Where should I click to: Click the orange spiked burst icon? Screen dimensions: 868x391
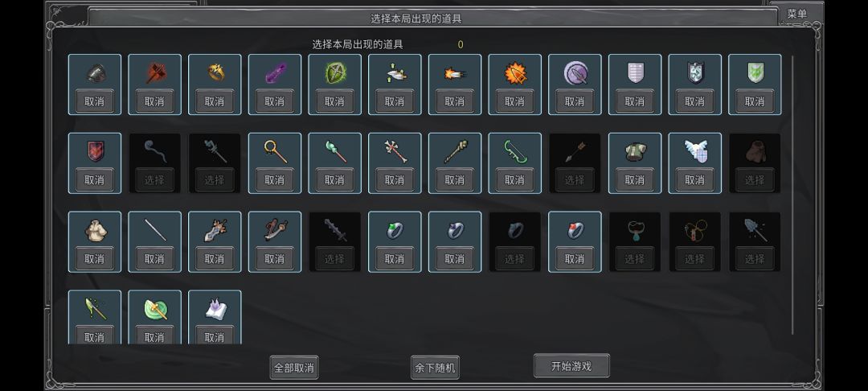point(515,72)
